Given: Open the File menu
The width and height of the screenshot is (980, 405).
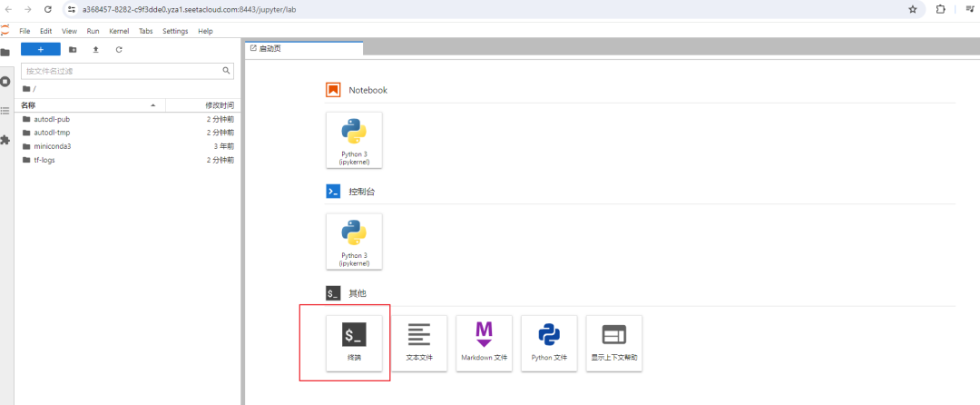Looking at the screenshot, I should tap(25, 31).
